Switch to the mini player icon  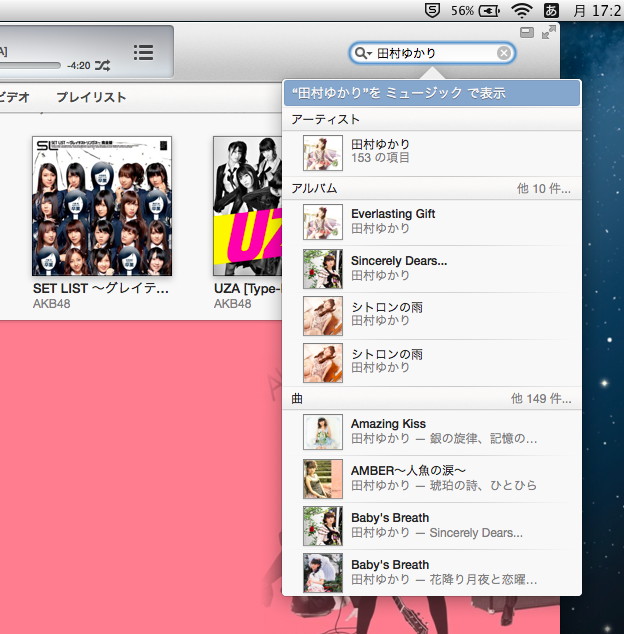(x=527, y=33)
